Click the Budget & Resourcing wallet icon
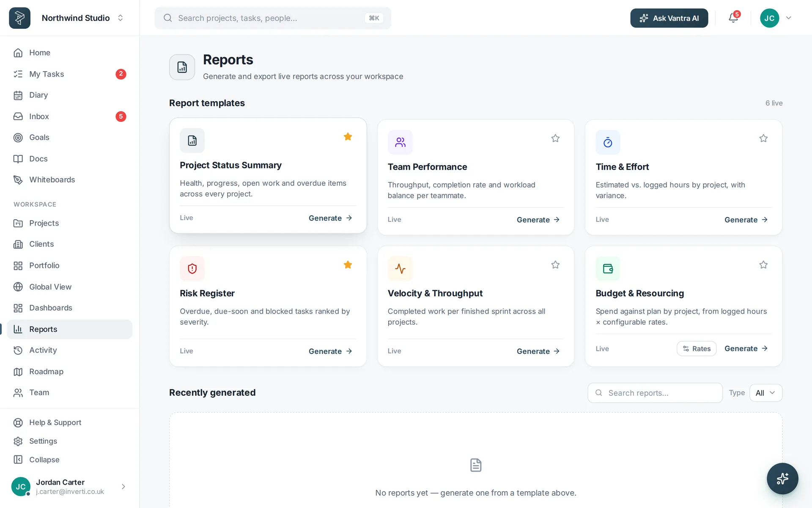The height and width of the screenshot is (508, 812). (x=608, y=268)
